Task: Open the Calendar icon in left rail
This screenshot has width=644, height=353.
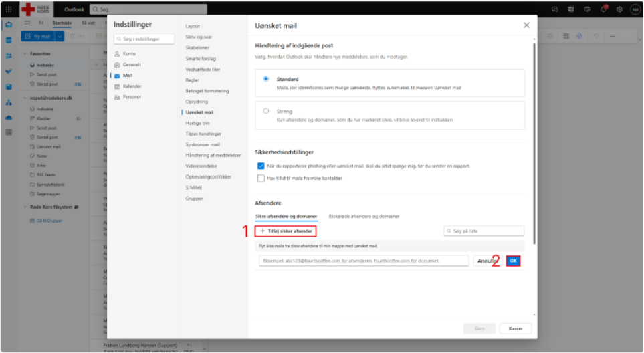Action: (x=9, y=40)
